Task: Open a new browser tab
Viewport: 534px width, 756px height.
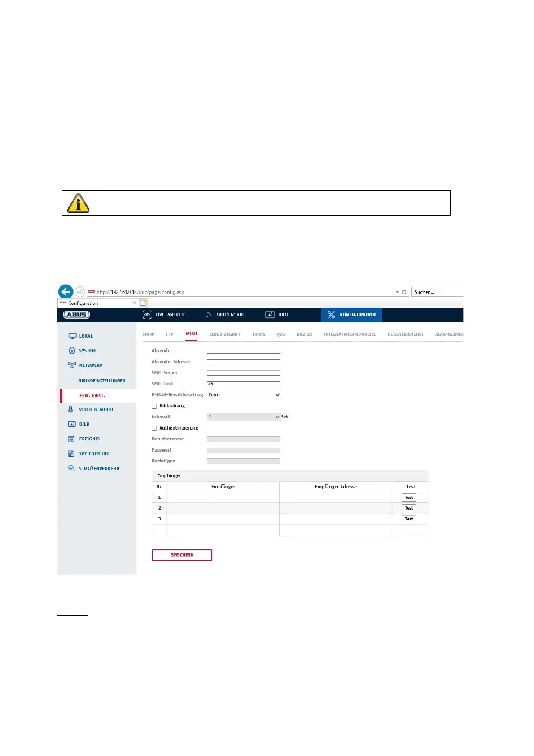Action: tap(144, 303)
